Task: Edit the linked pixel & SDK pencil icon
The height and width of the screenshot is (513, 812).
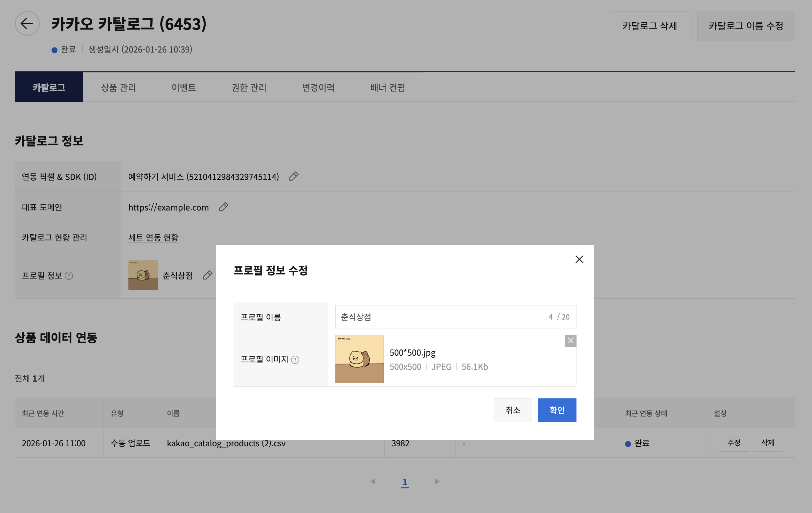Action: pos(293,176)
